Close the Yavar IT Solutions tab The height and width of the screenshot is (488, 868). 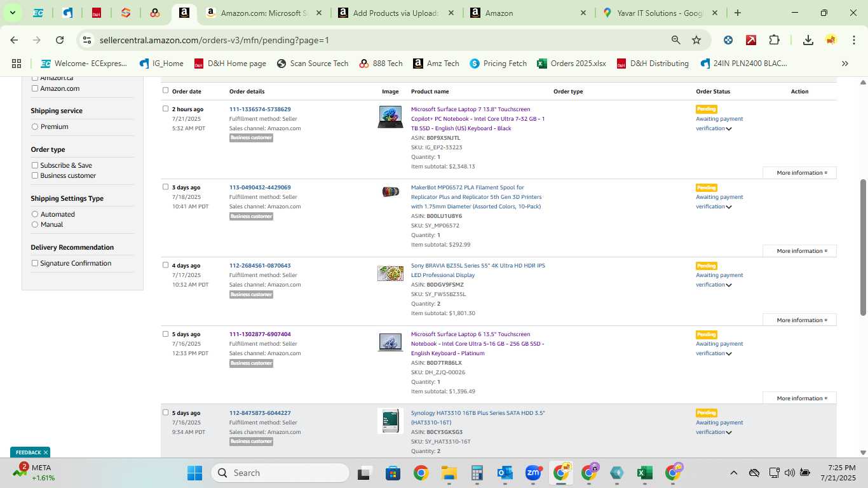715,13
